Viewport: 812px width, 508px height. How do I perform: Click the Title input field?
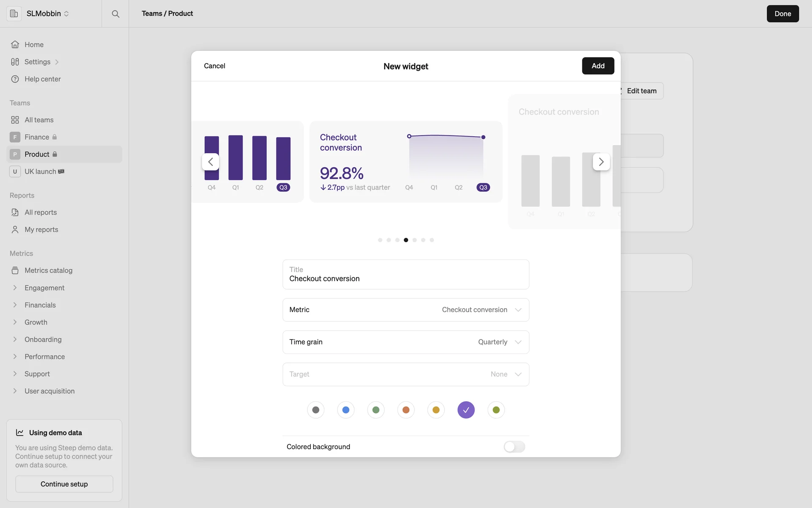click(x=406, y=279)
